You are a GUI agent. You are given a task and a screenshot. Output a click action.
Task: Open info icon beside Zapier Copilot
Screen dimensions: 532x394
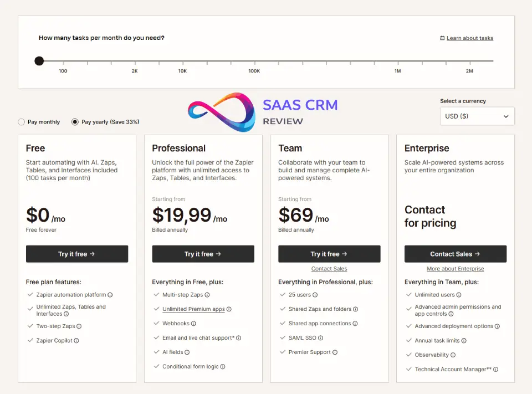[76, 341]
